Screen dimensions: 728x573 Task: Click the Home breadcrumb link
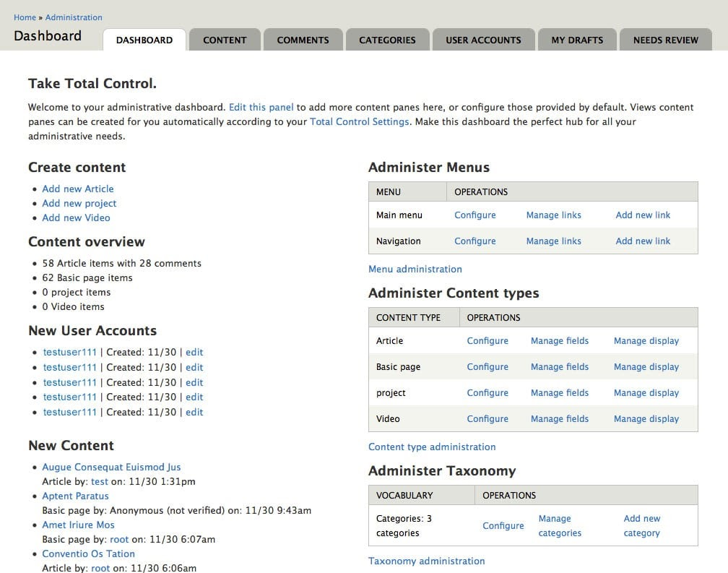coord(25,17)
